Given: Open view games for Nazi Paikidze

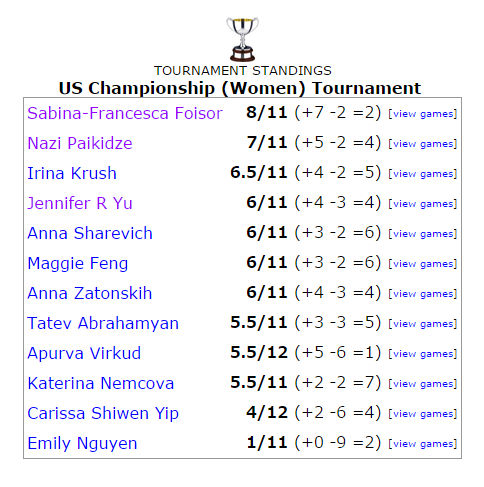Looking at the screenshot, I should click(423, 144).
